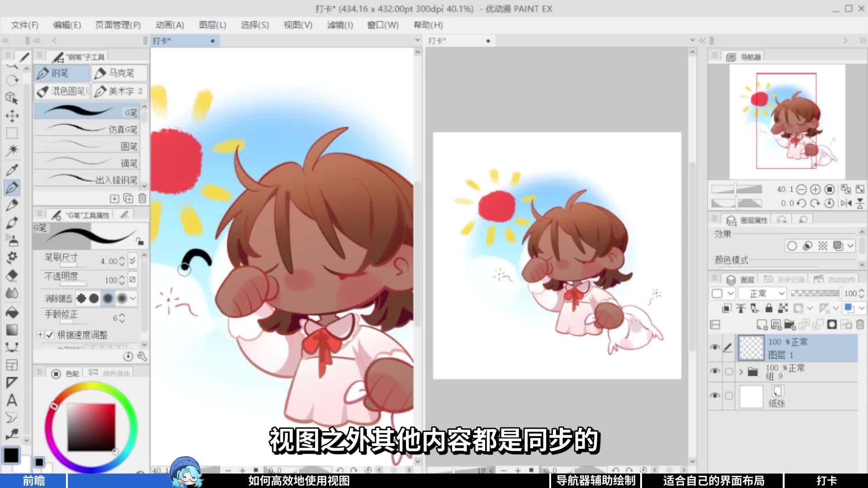Image resolution: width=868 pixels, height=488 pixels.
Task: Click create layer mask icon
Action: tap(832, 324)
